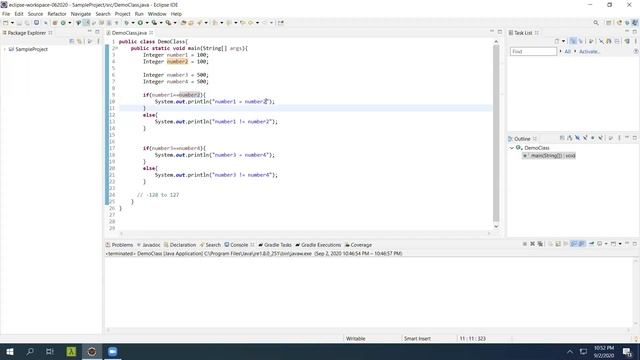This screenshot has height=360, width=640.
Task: Click the Pin Console icon
Action: pyautogui.click(x=591, y=244)
